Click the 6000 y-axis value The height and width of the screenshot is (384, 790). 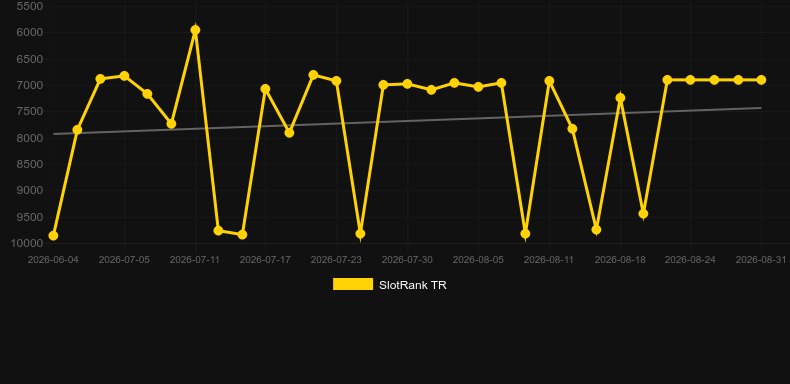click(x=30, y=33)
